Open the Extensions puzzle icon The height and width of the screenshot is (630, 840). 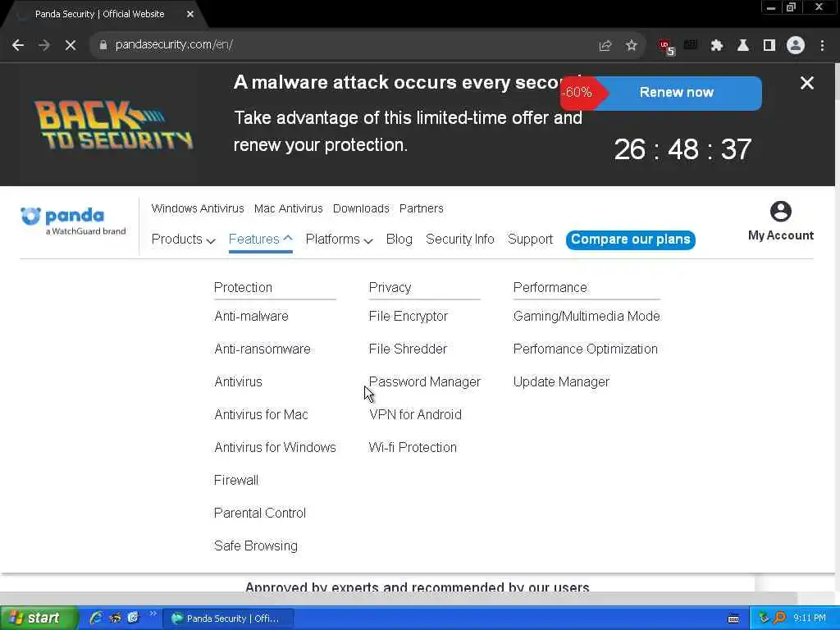[716, 46]
